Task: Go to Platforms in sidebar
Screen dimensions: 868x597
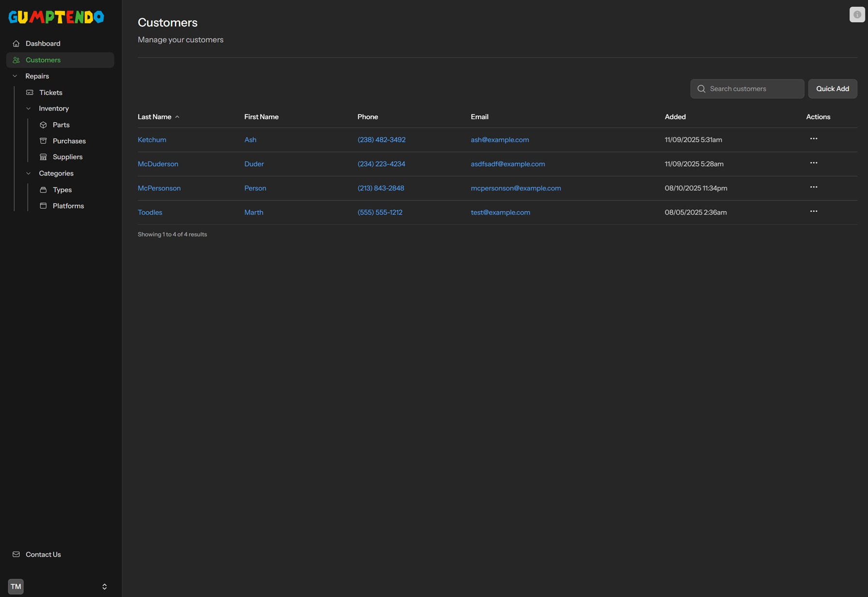Action: tap(68, 206)
